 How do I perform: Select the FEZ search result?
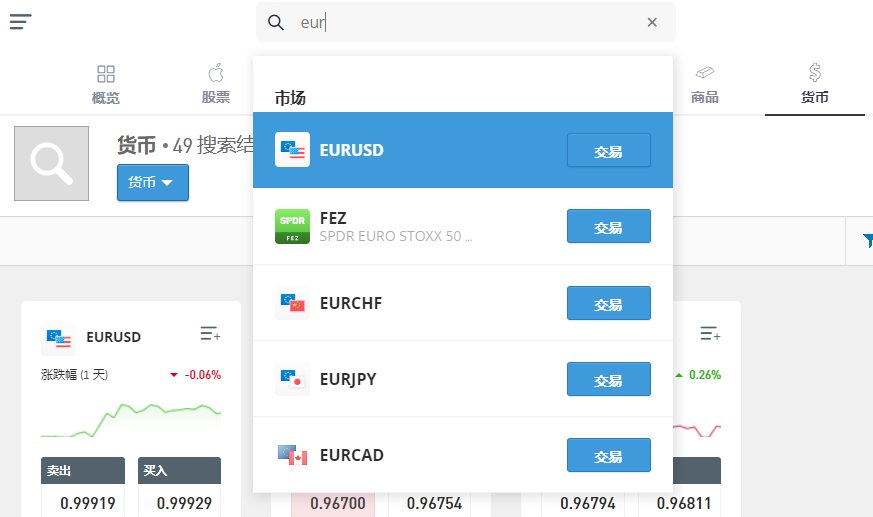pos(463,227)
